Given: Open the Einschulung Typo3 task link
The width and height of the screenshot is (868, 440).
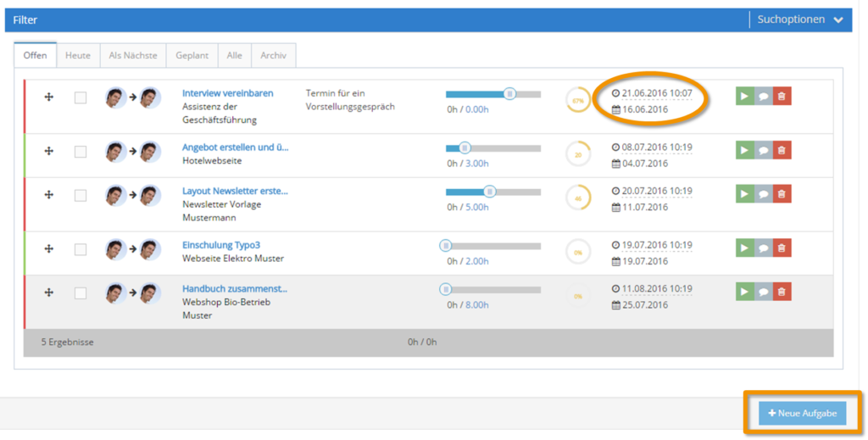Looking at the screenshot, I should [x=221, y=245].
